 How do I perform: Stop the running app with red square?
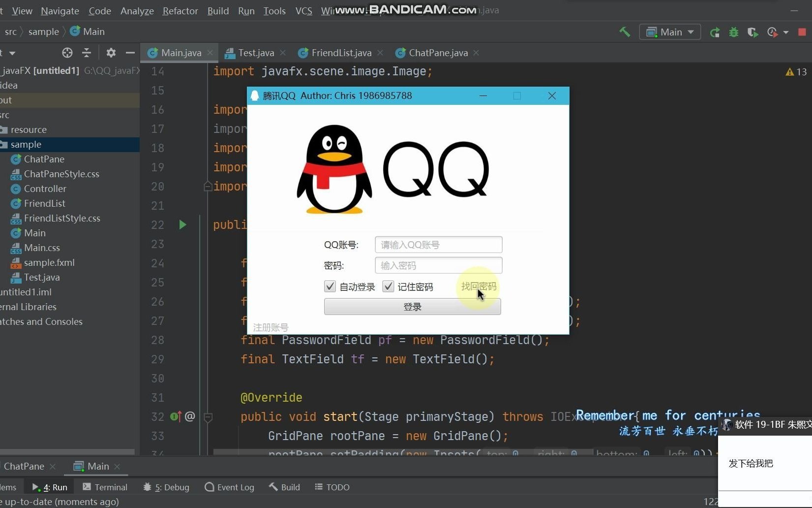(x=802, y=32)
